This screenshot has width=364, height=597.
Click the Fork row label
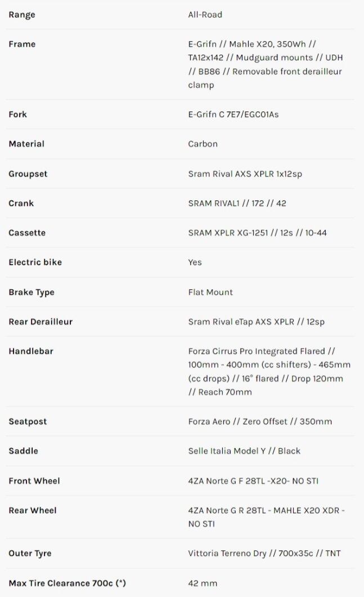pyautogui.click(x=17, y=114)
